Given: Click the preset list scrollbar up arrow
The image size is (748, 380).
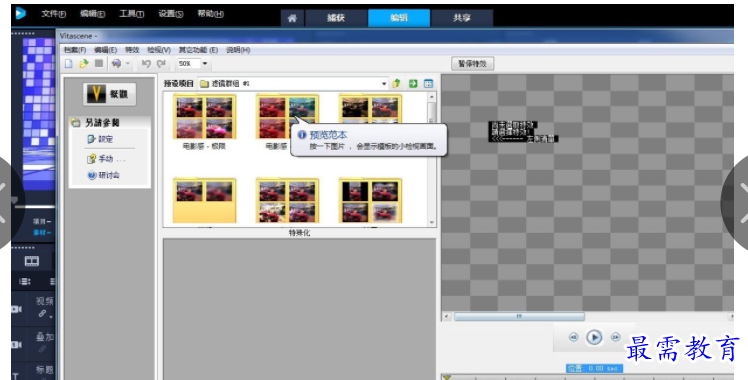Looking at the screenshot, I should [432, 97].
